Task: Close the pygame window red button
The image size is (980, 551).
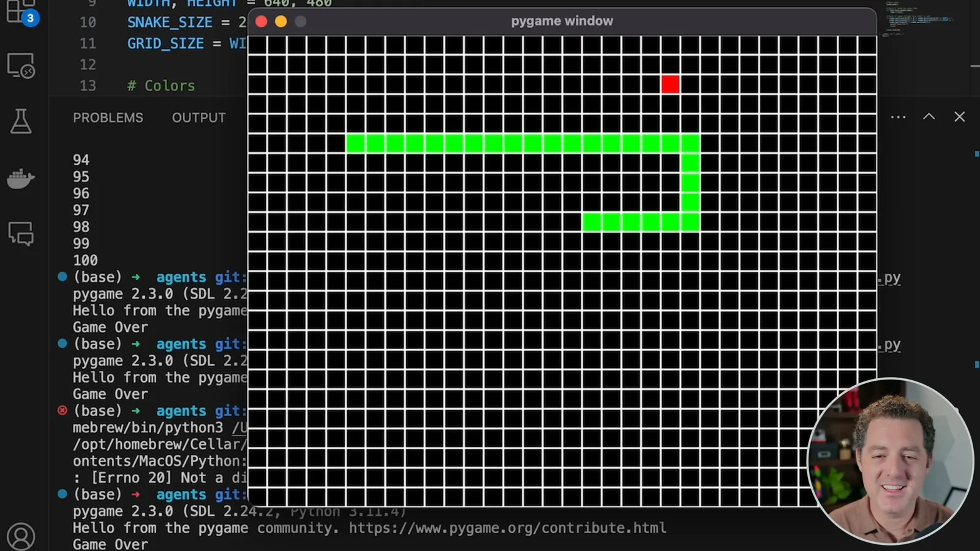Action: [261, 21]
